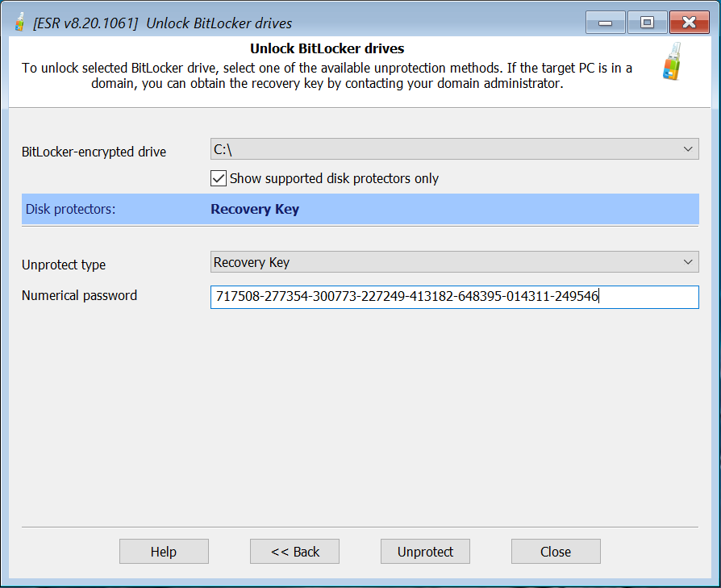The width and height of the screenshot is (721, 588).
Task: Close the window with the red X
Action: [689, 23]
